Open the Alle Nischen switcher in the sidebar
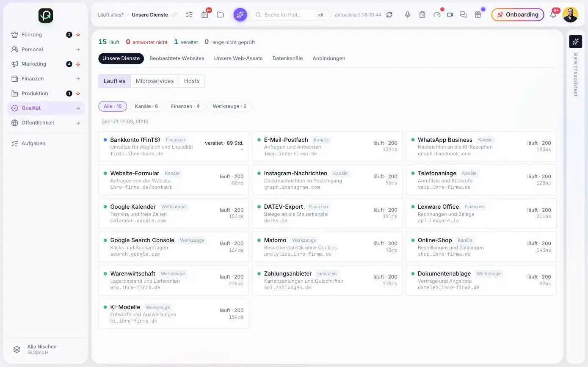588x367 pixels. click(x=46, y=349)
